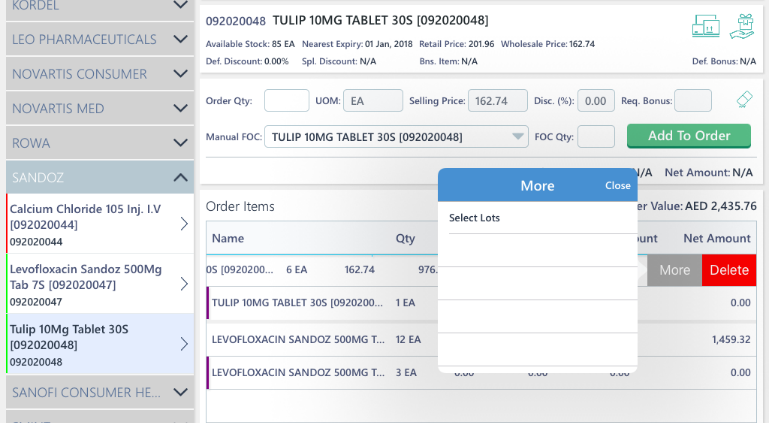Expand the ROWA category

(x=180, y=142)
